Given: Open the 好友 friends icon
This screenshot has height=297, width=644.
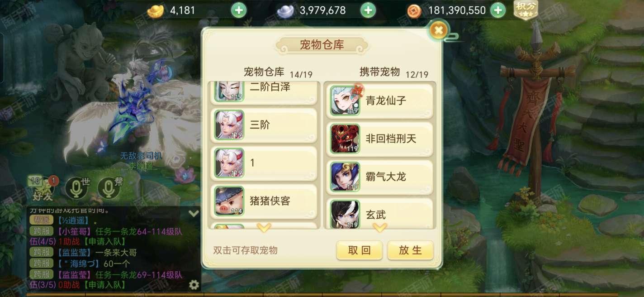Looking at the screenshot, I should [42, 188].
